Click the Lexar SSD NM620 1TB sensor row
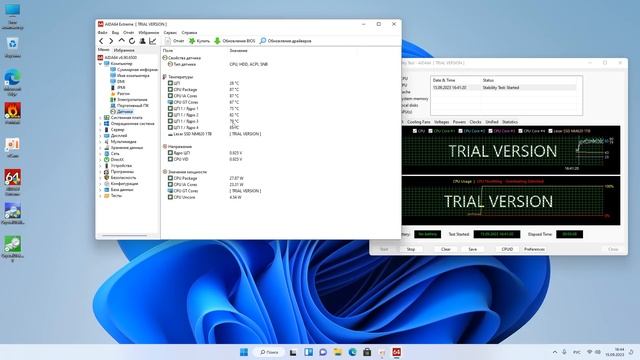This screenshot has width=640, height=360. tap(214, 134)
